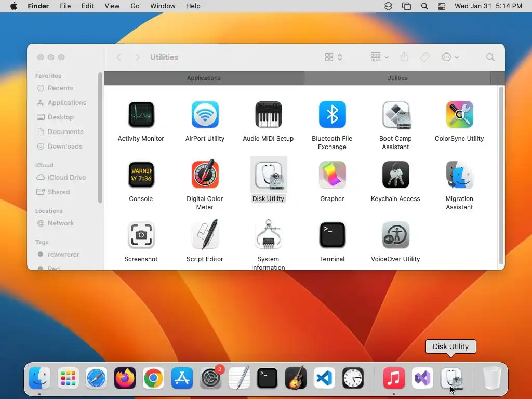Screen dimensions: 532x399
Task: Select the Digital Color Meter icon
Action: (205, 174)
